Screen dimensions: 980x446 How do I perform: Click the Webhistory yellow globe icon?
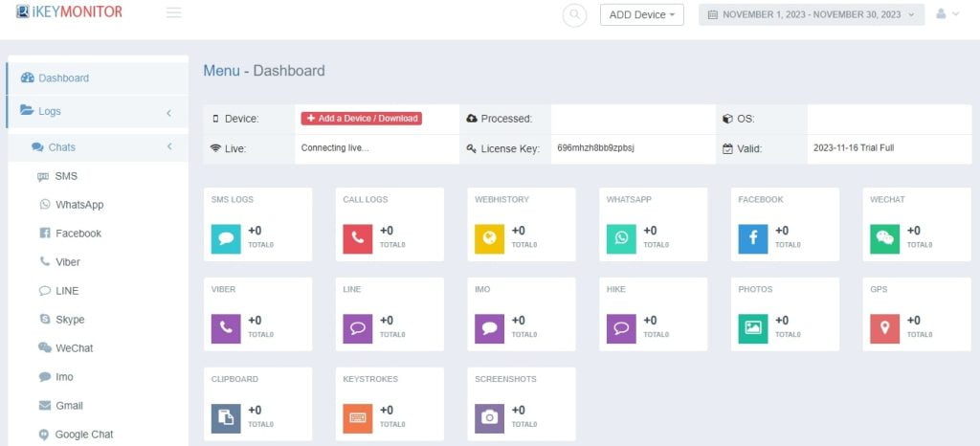(489, 238)
